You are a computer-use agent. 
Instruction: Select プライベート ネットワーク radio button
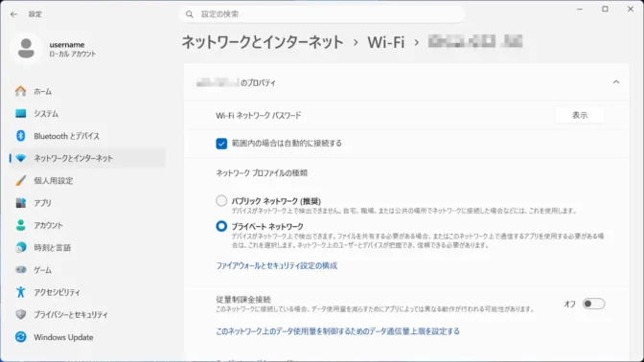221,226
